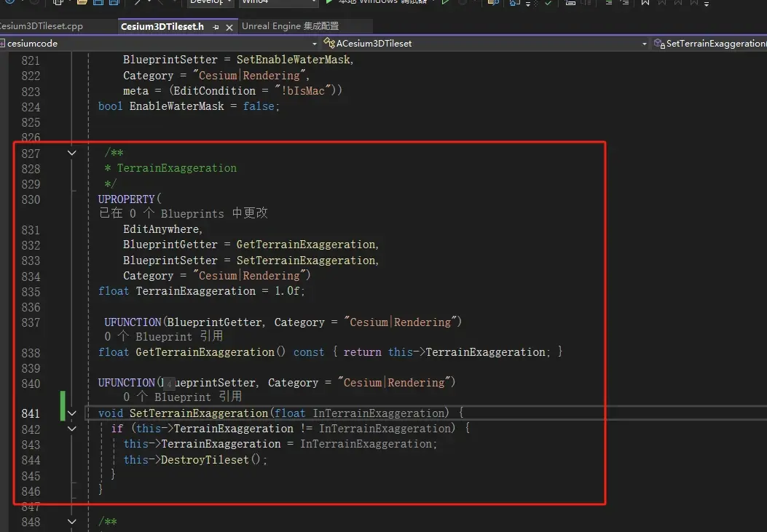This screenshot has height=532, width=767.
Task: Click the UFUNCTION macro on line 837
Action: 133,322
